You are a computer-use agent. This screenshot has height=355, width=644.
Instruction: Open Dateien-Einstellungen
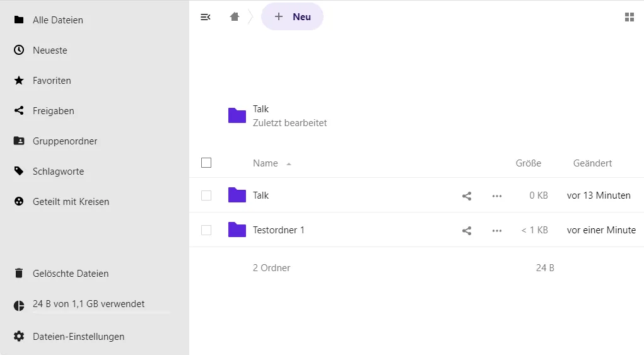[x=78, y=337]
